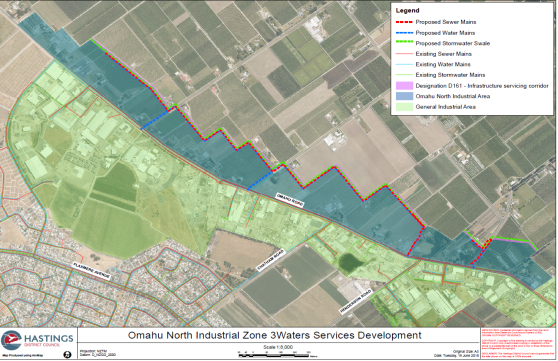
Task: Click the map title Omahu North Industrial Zone
Action: (274, 335)
